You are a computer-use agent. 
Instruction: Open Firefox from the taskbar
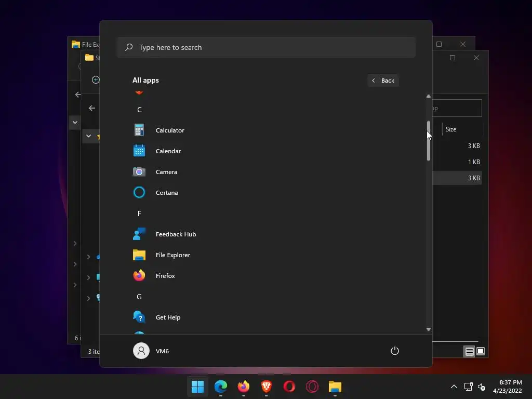click(243, 387)
